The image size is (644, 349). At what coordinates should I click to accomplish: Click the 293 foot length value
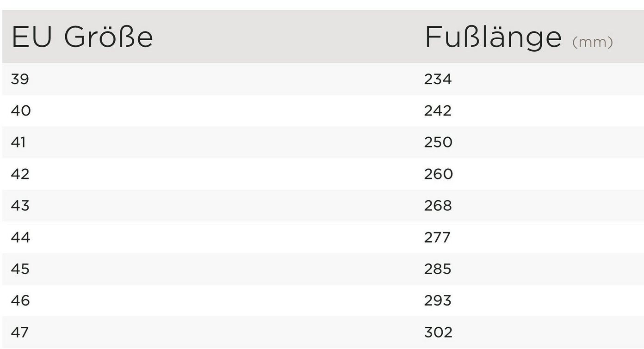[438, 301]
